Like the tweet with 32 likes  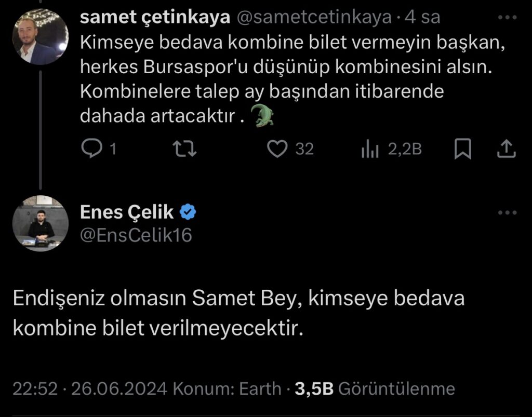pos(277,149)
